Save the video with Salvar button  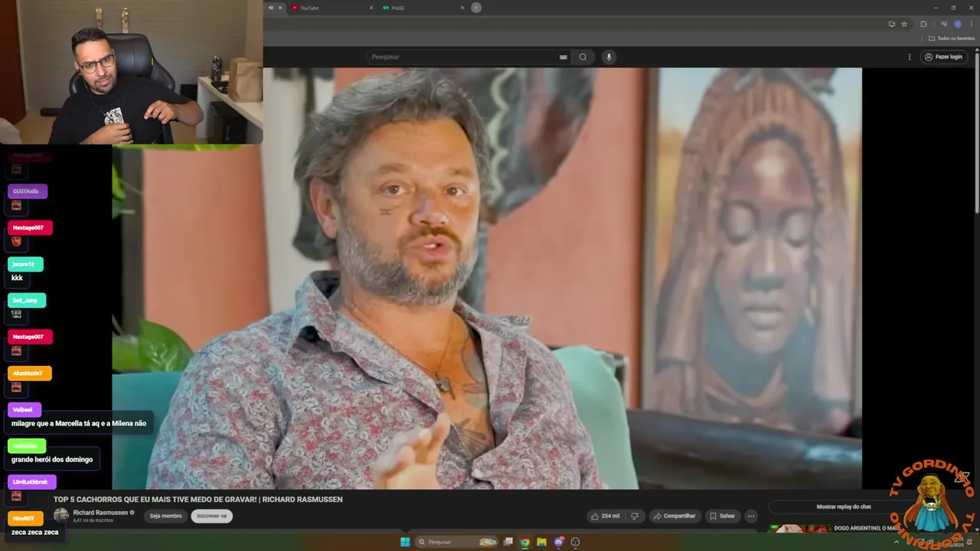pos(721,516)
